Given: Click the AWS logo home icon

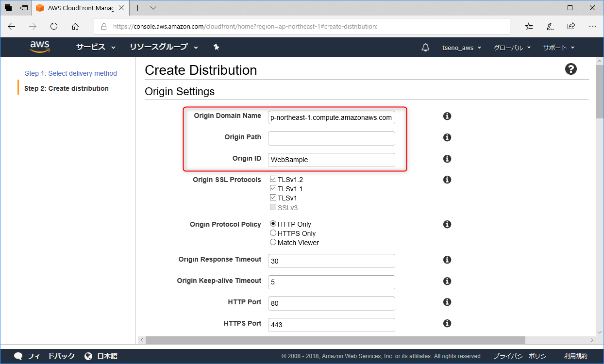Looking at the screenshot, I should click(x=40, y=47).
